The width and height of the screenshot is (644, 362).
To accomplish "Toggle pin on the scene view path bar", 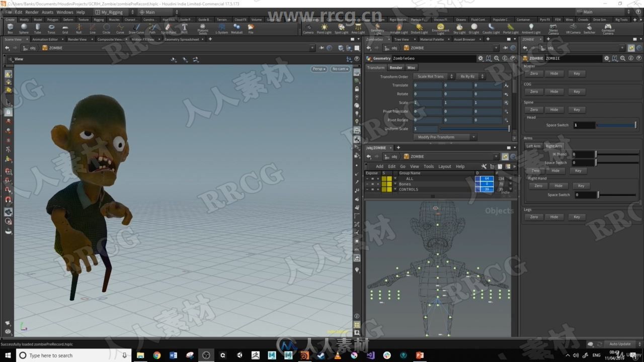I will [x=321, y=48].
